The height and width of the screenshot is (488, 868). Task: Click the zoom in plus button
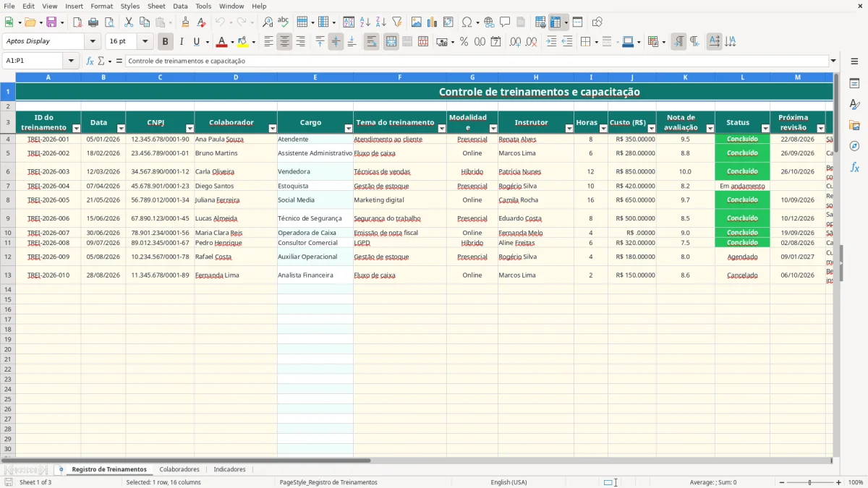point(838,482)
